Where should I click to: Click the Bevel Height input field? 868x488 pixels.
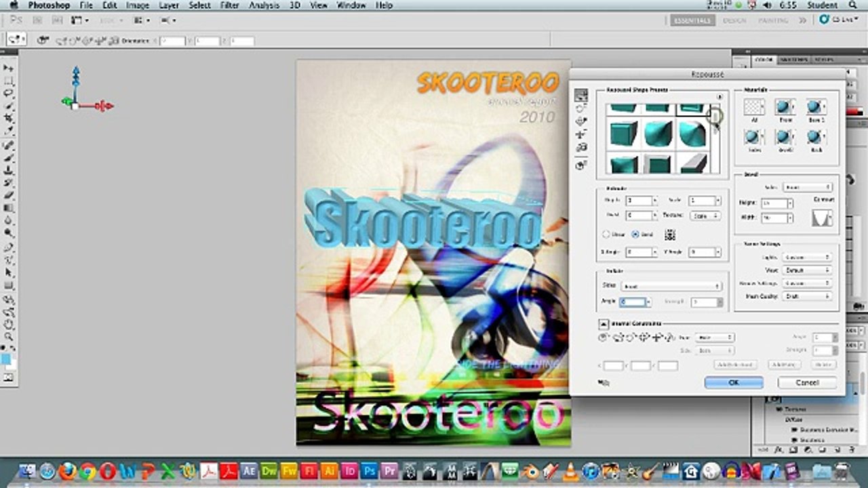(774, 203)
